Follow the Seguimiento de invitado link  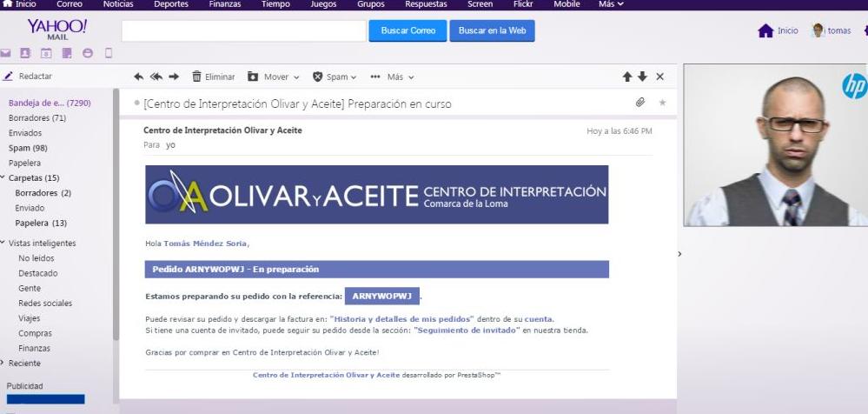(x=467, y=331)
